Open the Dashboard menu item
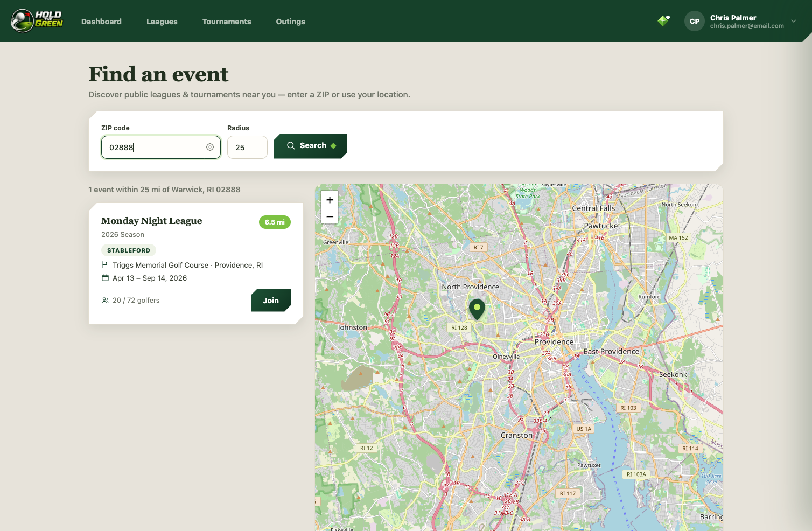The image size is (812, 531). [x=101, y=22]
